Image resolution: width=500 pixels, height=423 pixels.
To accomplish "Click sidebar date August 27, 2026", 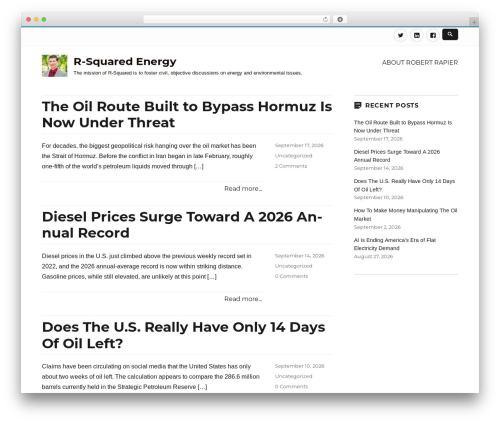I will (373, 256).
